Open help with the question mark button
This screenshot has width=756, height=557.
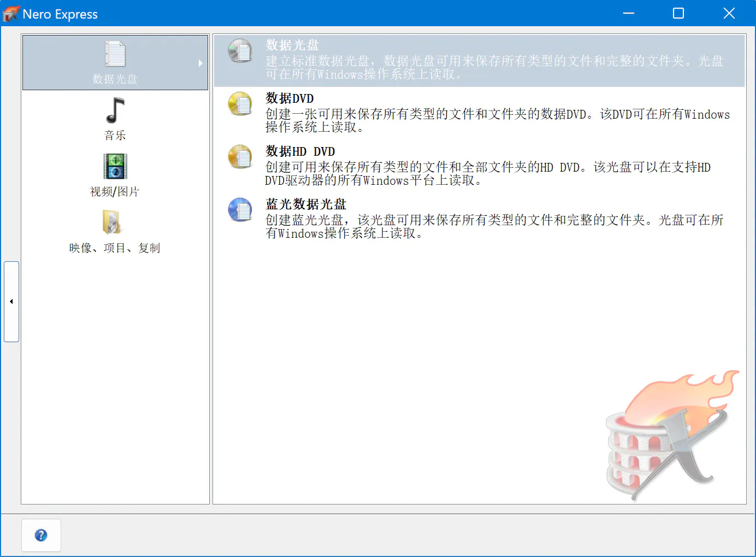[41, 535]
